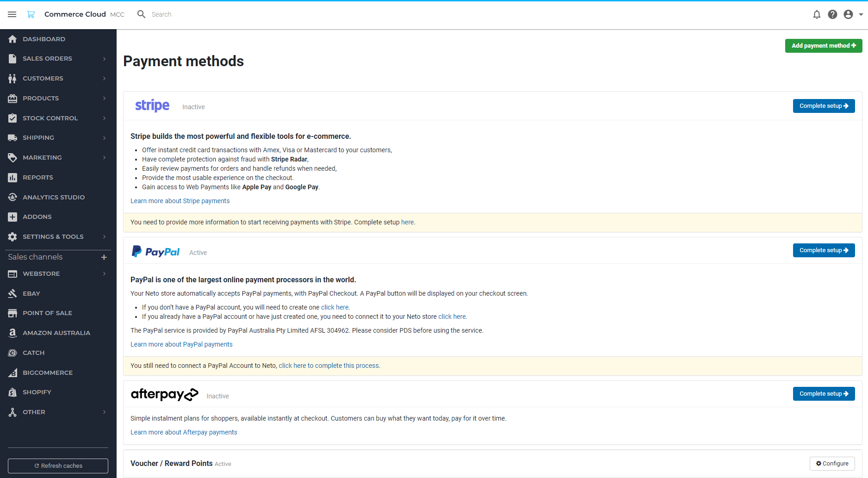The width and height of the screenshot is (868, 478).
Task: Click the Point of Sale store icon
Action: coord(12,313)
